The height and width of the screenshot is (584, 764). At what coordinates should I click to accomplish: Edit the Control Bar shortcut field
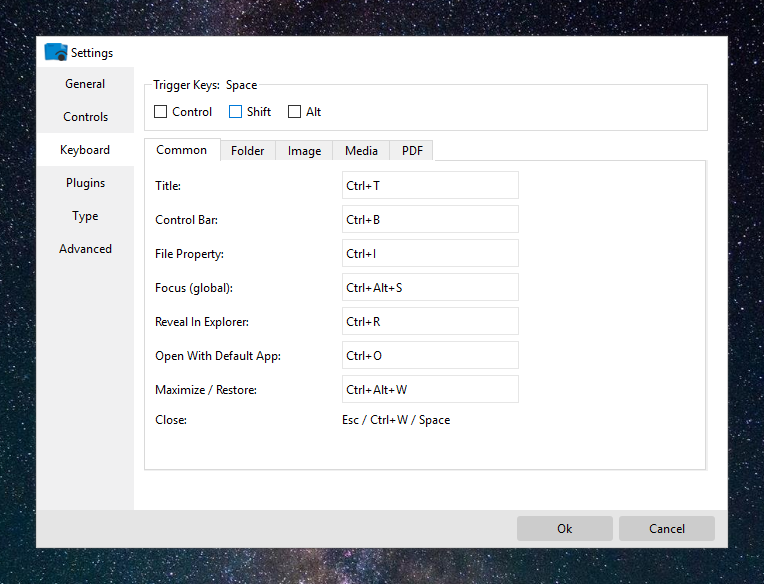pos(430,219)
